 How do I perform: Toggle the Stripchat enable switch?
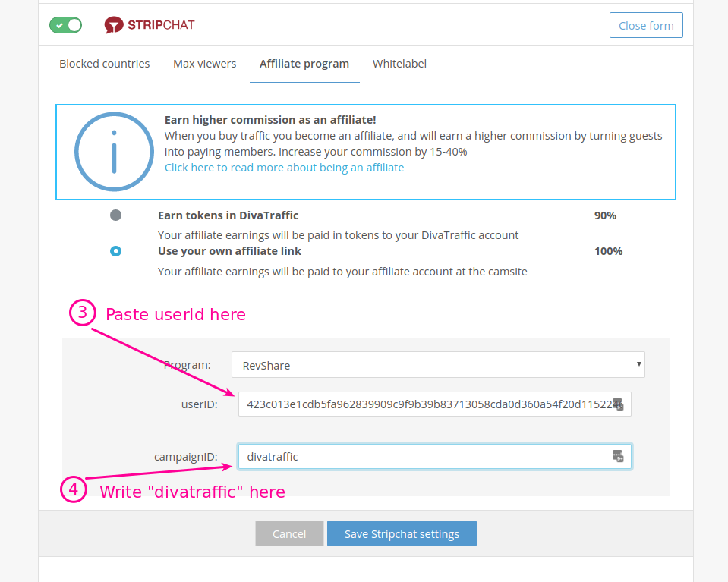pos(65,25)
